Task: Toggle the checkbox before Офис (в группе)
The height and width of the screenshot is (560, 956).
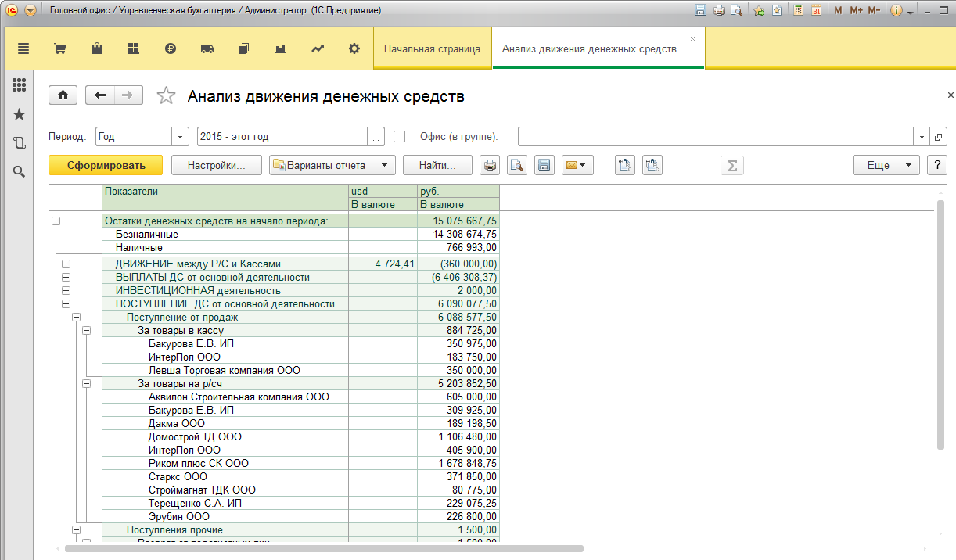Action: [x=400, y=136]
